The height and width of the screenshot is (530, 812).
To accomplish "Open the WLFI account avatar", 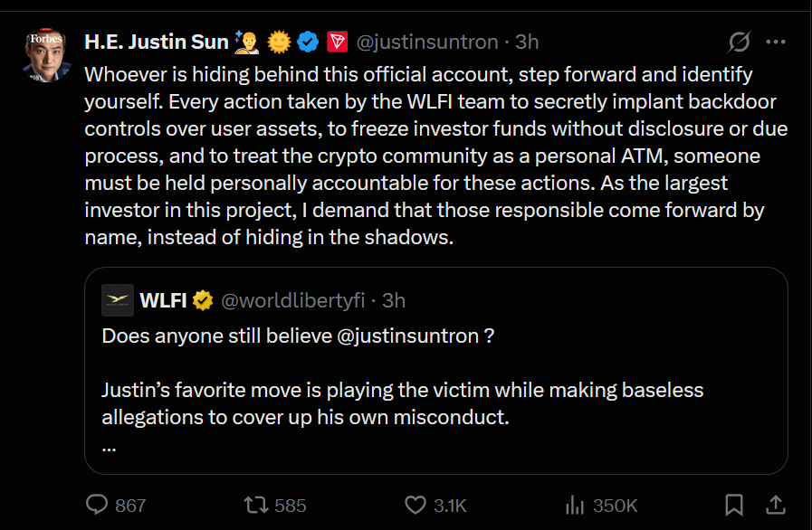I will point(118,300).
